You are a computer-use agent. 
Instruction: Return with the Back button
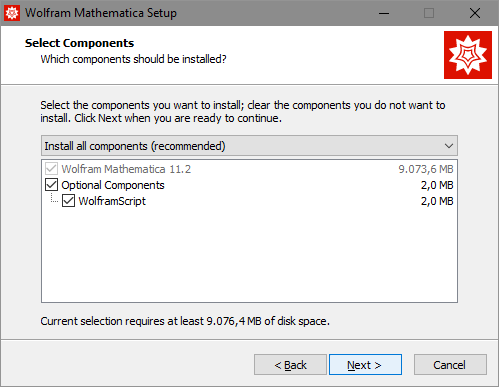(290, 365)
